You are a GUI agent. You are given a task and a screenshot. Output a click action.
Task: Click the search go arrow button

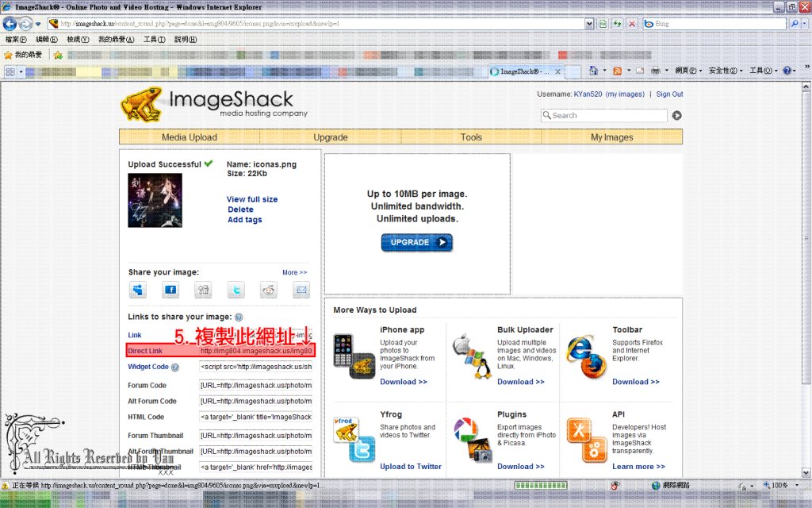[677, 116]
